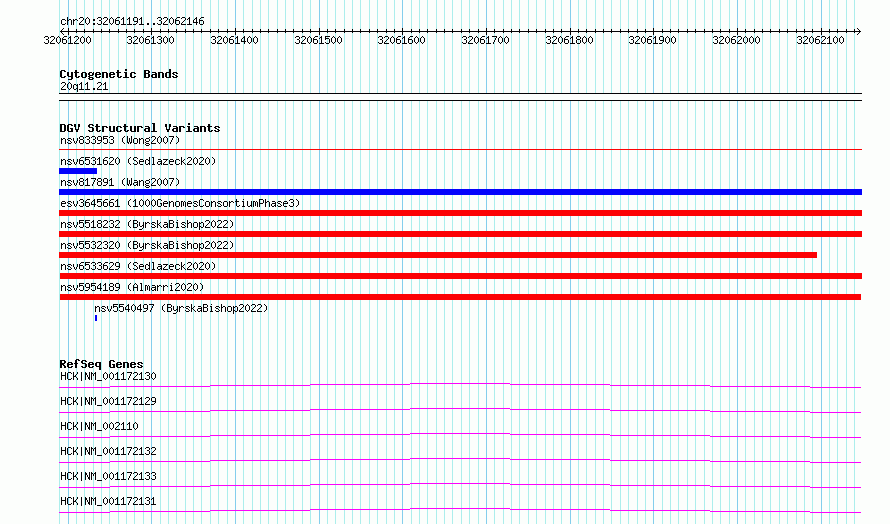Open transcript HCK|NM_001172132

(x=108, y=451)
